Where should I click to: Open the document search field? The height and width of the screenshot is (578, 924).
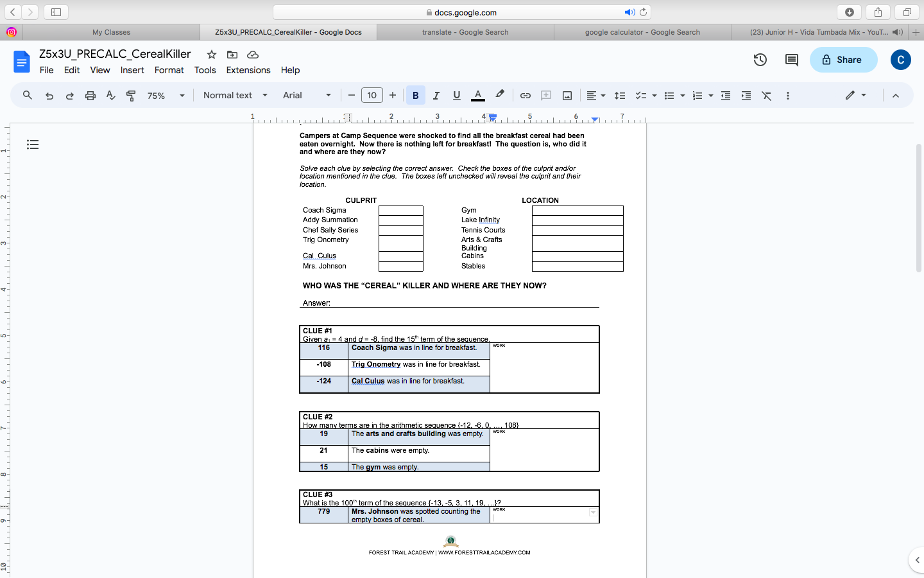point(26,95)
